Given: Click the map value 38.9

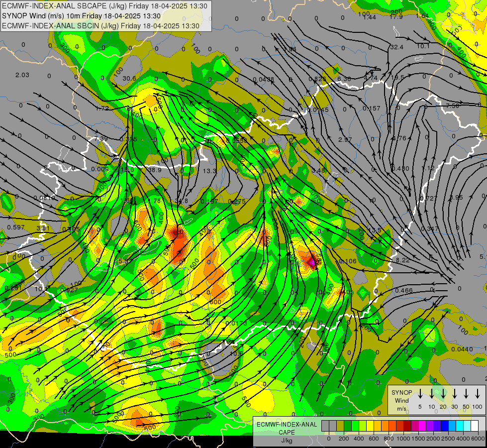Looking at the screenshot, I should point(155,170).
